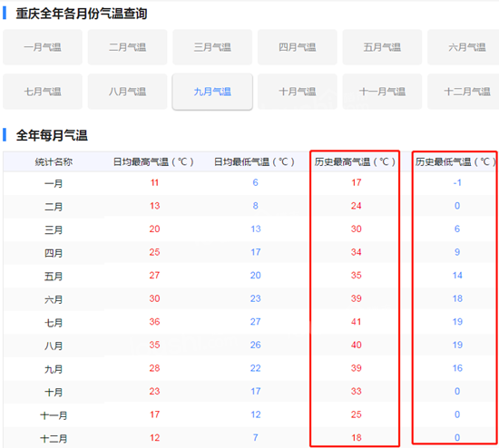Click April's record low value 9

[457, 252]
